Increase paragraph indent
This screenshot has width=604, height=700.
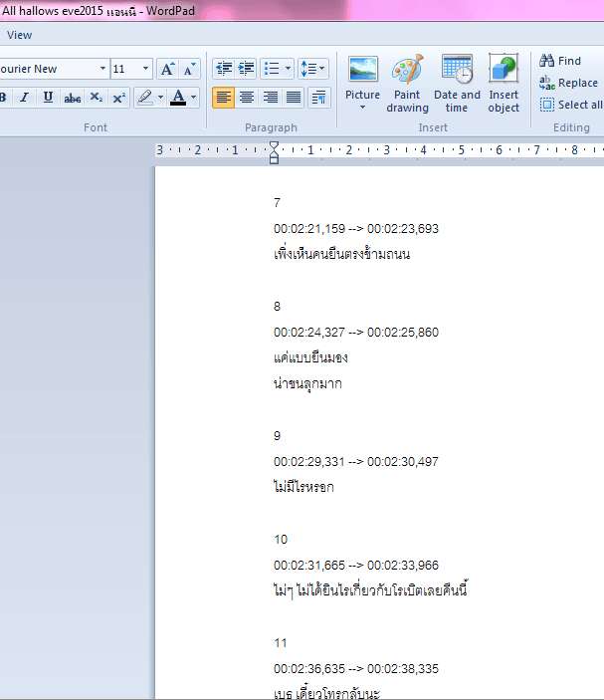246,69
